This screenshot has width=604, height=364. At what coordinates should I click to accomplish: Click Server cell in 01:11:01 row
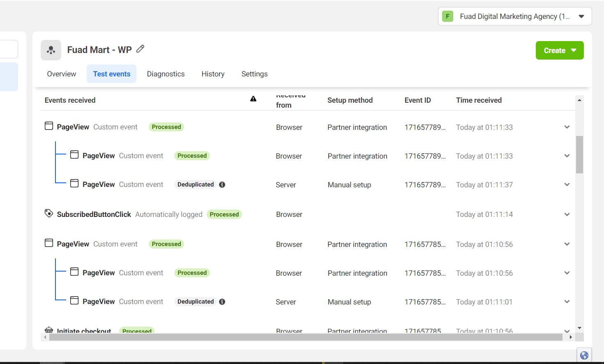286,302
